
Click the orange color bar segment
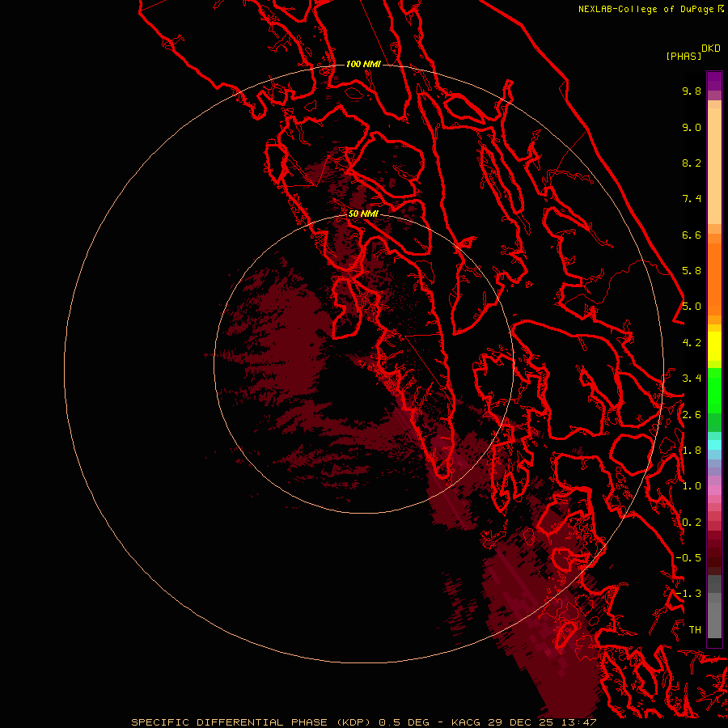click(714, 278)
